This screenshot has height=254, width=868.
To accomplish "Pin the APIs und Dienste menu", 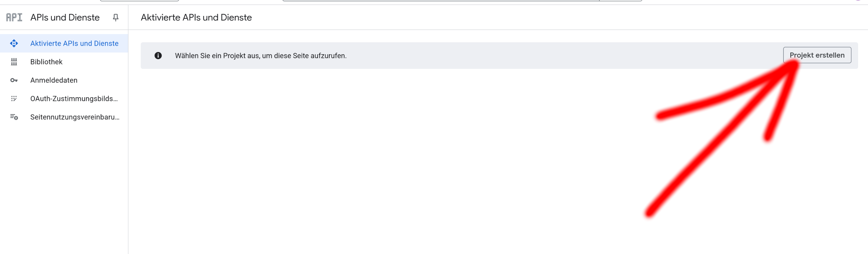I will coord(116,17).
